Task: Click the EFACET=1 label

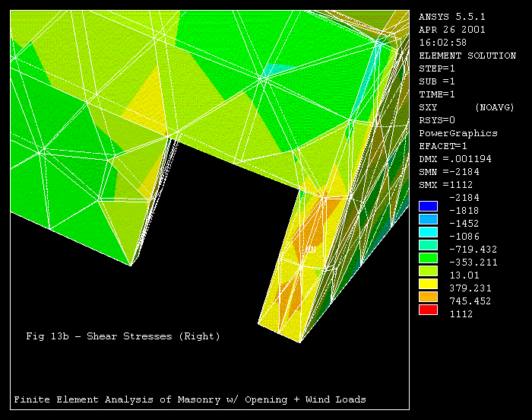Action: (x=442, y=146)
